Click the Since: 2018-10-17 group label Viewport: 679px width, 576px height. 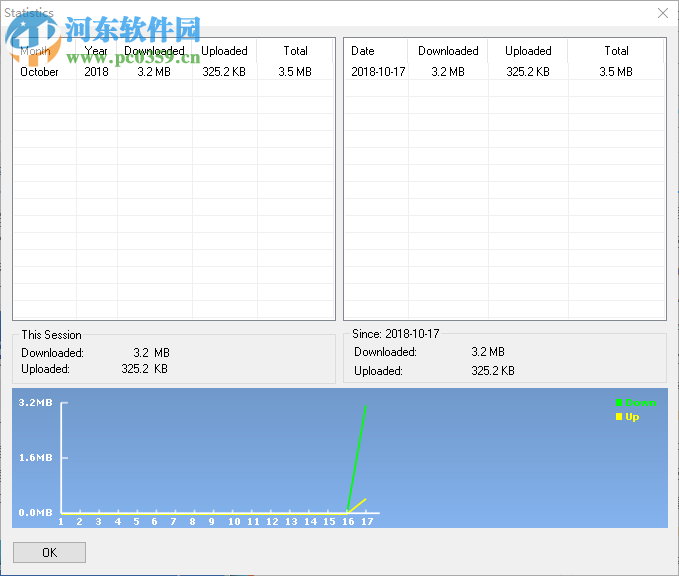click(395, 333)
